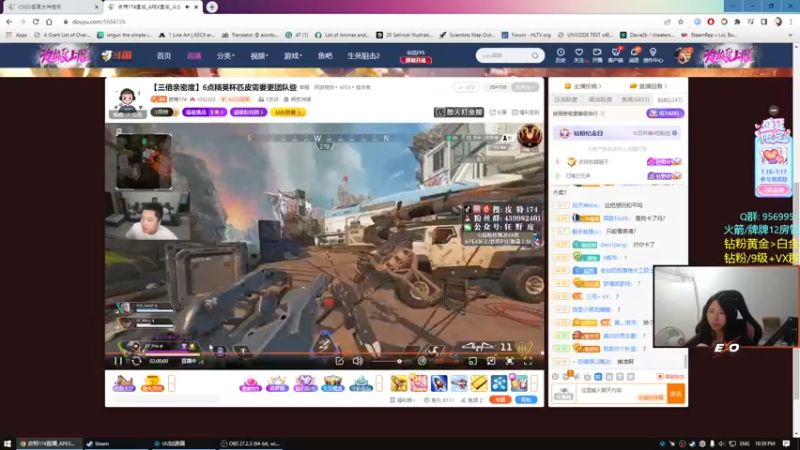
Task: Open the pink heart gift icon
Action: 419,383
